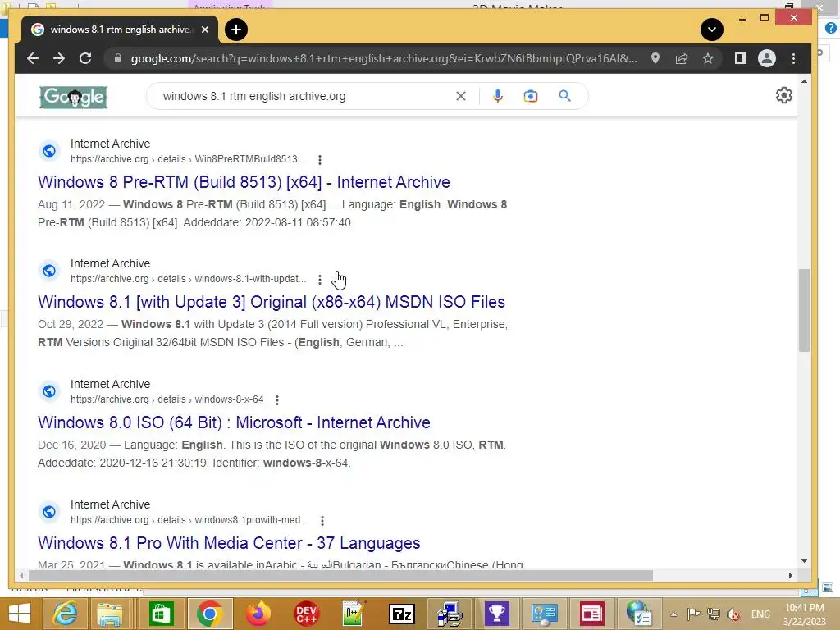Image resolution: width=840 pixels, height=630 pixels.
Task: Close the windows 8.1 rtm tab
Action: point(204,30)
